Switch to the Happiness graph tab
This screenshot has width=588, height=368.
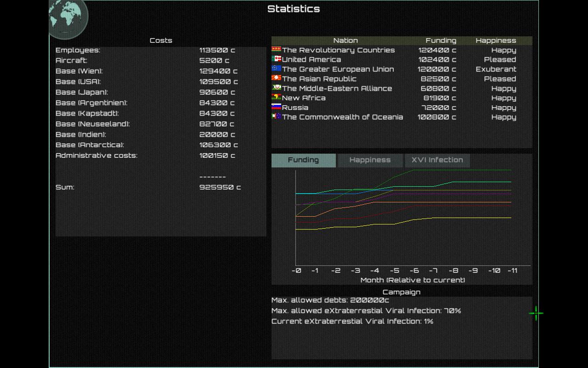tap(370, 160)
